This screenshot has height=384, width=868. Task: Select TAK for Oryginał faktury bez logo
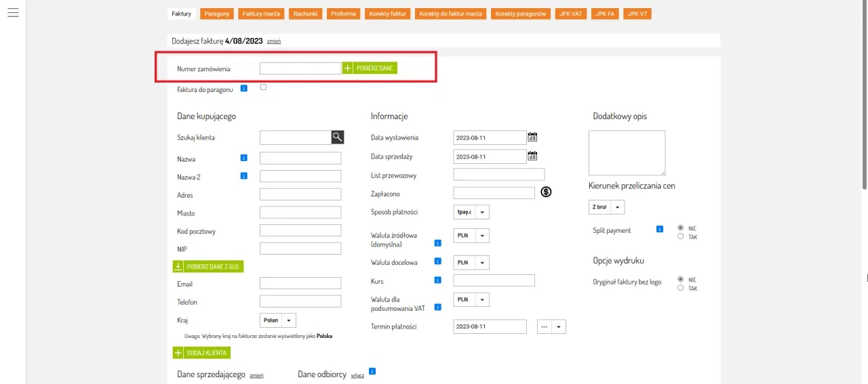pyautogui.click(x=680, y=288)
